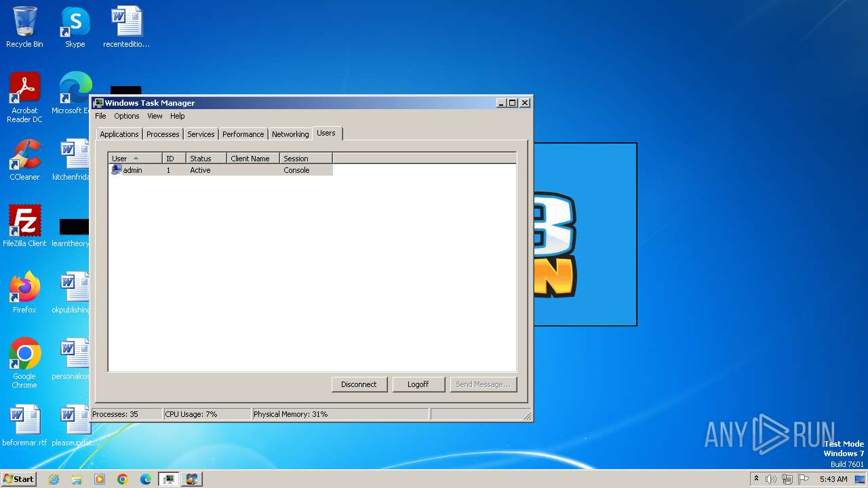This screenshot has height=488, width=868.
Task: Launch FileZilla Client desktop shortcut
Action: click(x=24, y=226)
